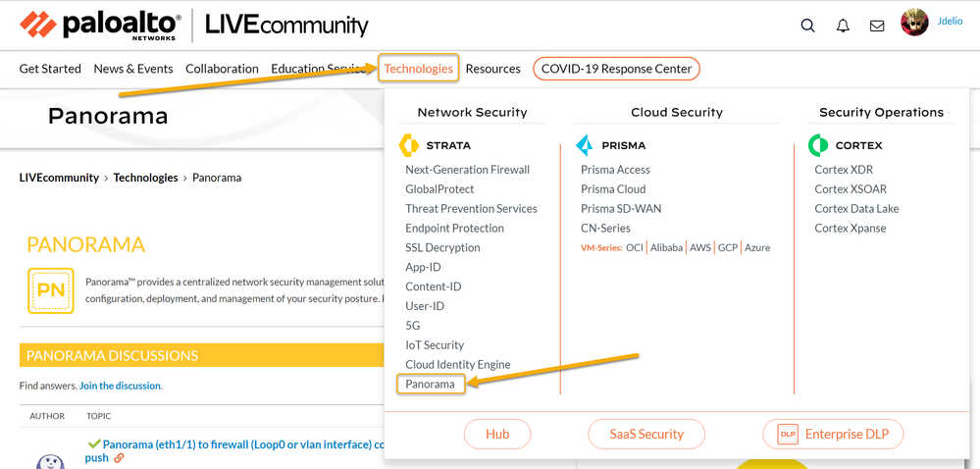Click the Strata logo icon
The width and height of the screenshot is (980, 469).
click(x=409, y=145)
